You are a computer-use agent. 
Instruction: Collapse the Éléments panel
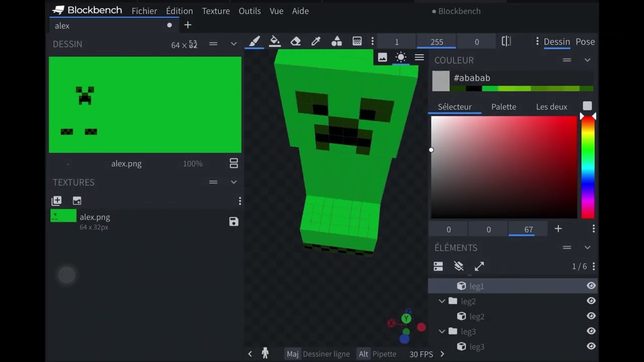(587, 247)
